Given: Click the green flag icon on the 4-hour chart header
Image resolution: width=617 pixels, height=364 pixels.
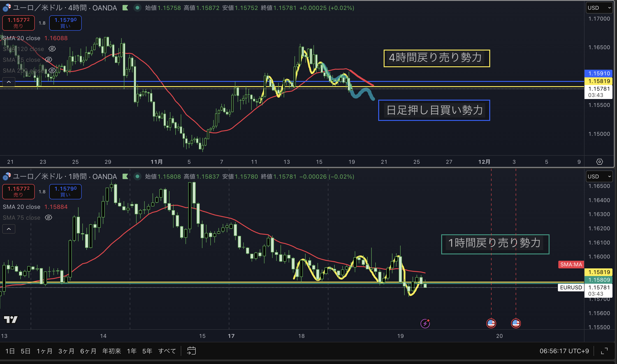Looking at the screenshot, I should click(125, 8).
